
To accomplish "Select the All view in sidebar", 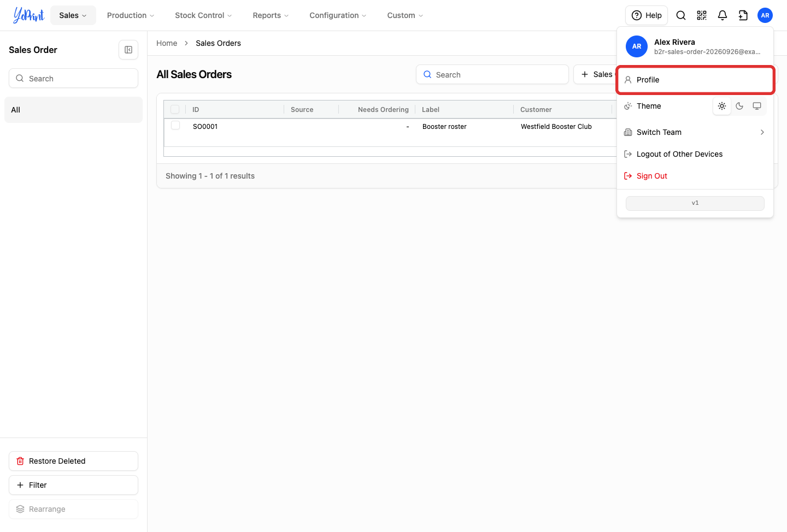I will click(x=73, y=110).
